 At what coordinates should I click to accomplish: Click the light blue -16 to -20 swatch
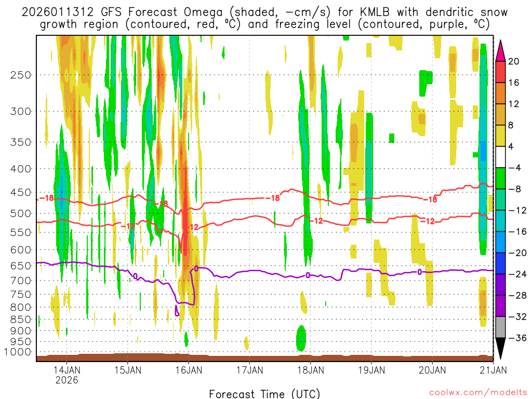[500, 242]
